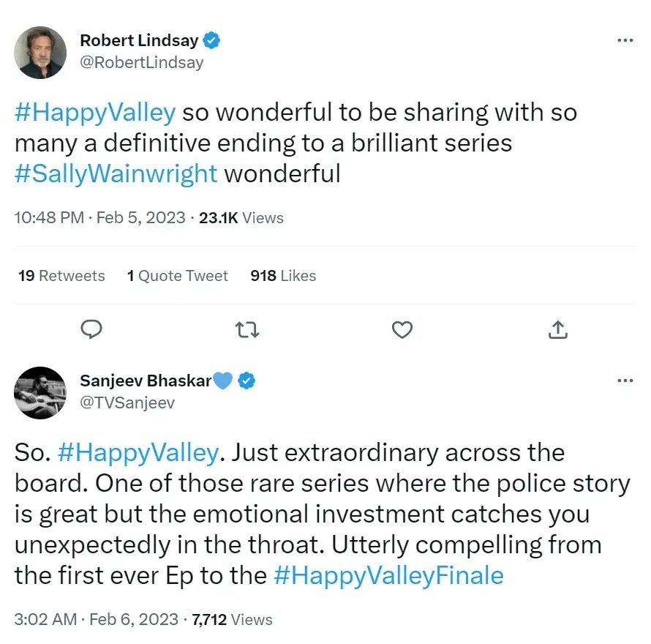View the 918 Likes list
Viewport: 651px width, 644px height.
[282, 276]
